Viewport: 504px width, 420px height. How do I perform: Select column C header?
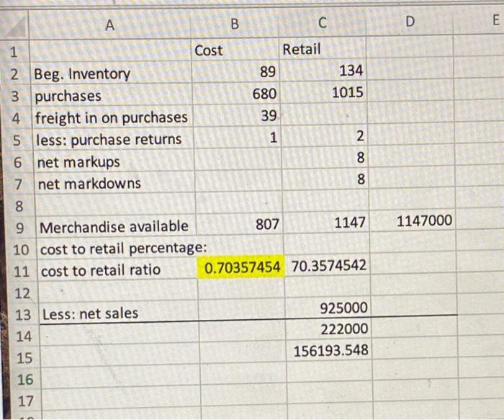323,22
